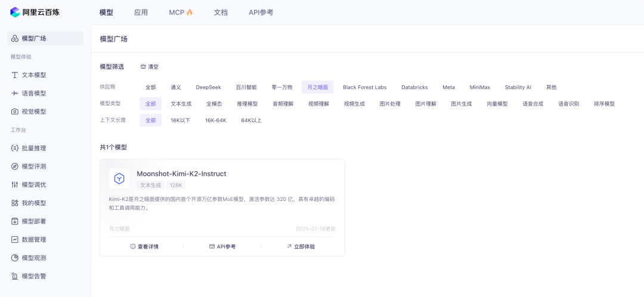Click the 模型广场 page heading
The width and height of the screenshot is (644, 297).
(114, 39)
